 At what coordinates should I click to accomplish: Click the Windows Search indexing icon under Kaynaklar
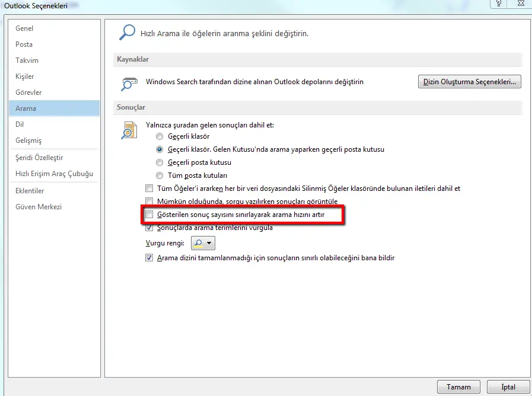(129, 82)
